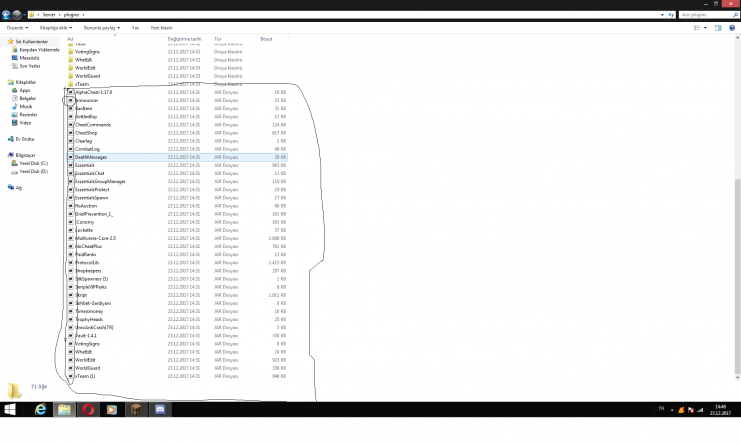Open the 'Video' library

click(25, 123)
